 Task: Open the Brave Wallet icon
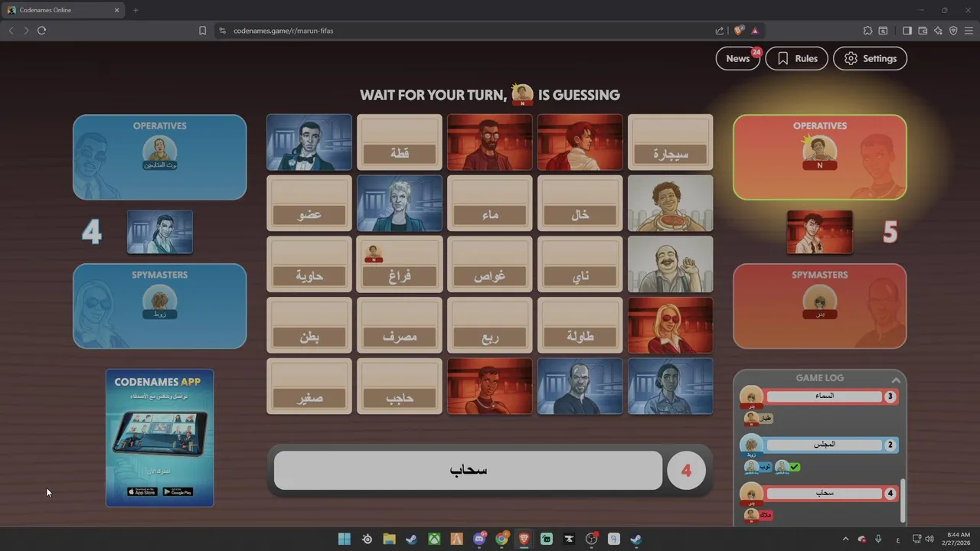point(923,31)
